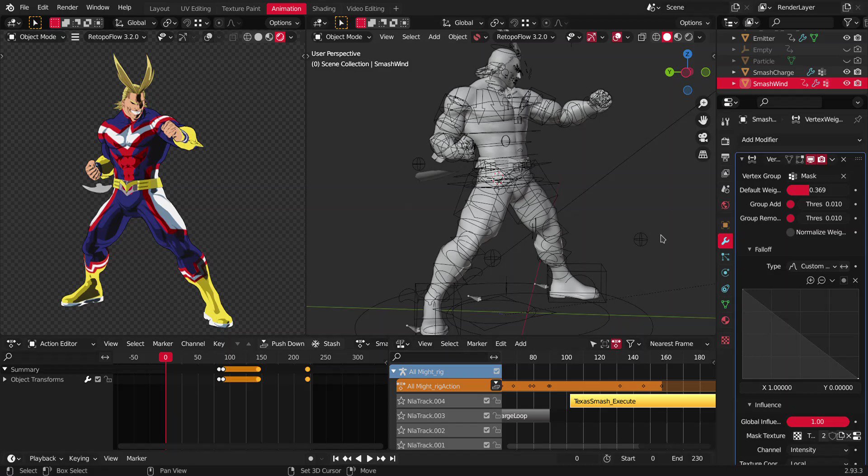Zoom out the falloff curve editor

[x=821, y=281]
